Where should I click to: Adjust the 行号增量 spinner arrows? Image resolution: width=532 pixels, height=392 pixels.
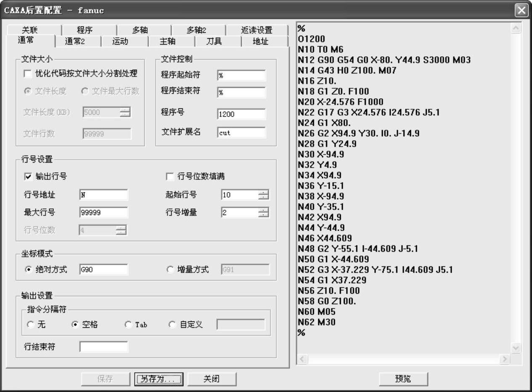(264, 213)
